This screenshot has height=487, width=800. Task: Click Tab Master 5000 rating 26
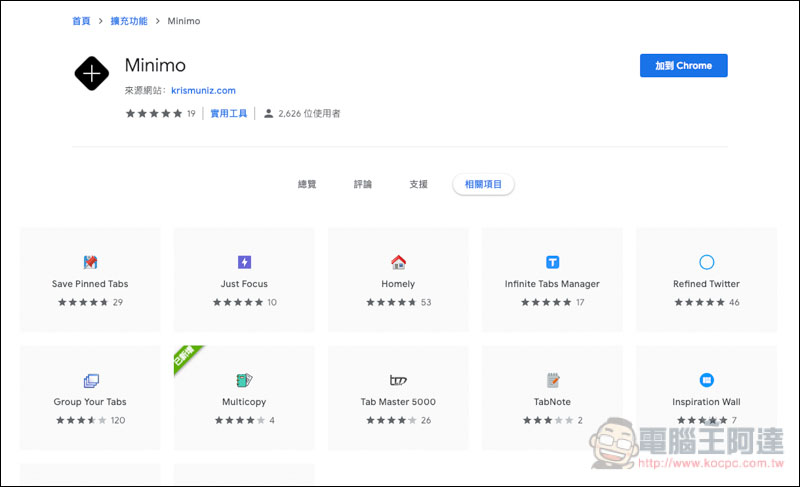pyautogui.click(x=398, y=420)
